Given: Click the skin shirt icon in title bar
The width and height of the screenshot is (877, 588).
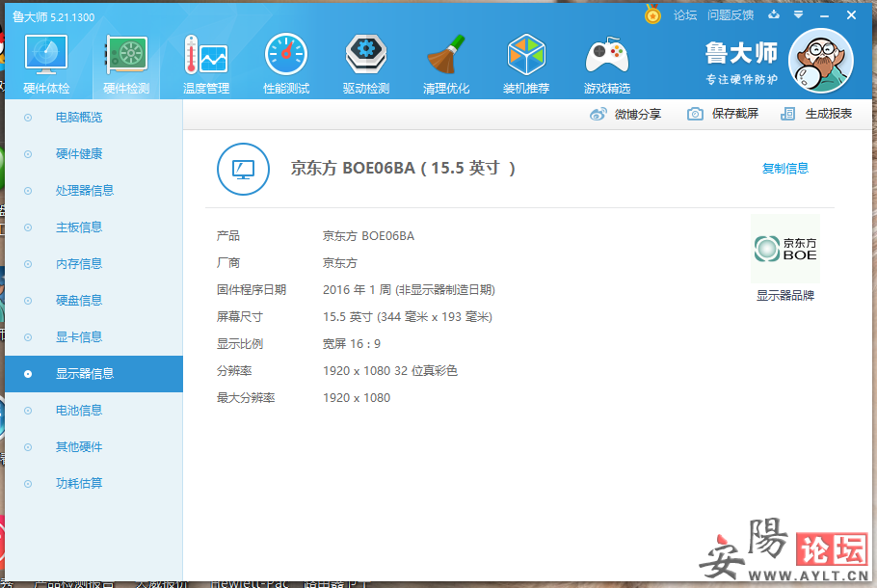Looking at the screenshot, I should (774, 14).
